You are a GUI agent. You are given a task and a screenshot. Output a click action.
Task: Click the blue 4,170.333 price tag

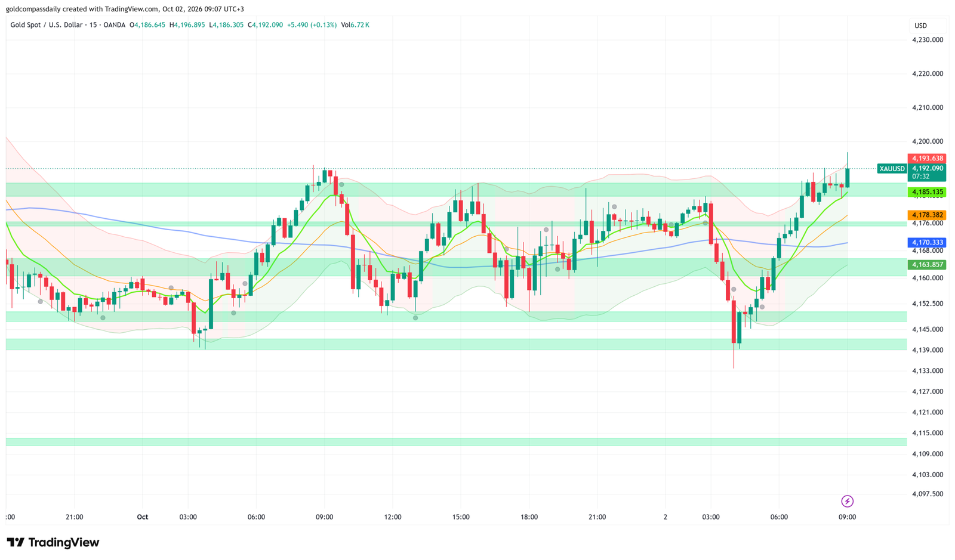[x=927, y=243]
